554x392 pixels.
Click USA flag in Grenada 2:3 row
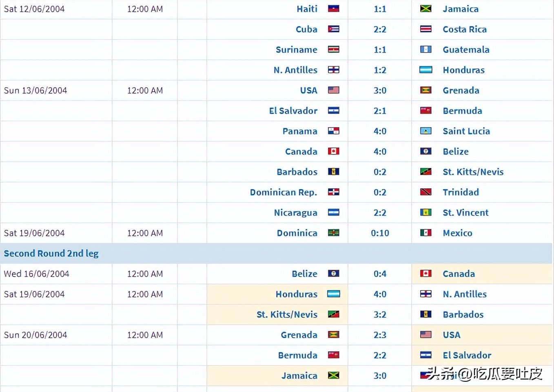tap(425, 335)
